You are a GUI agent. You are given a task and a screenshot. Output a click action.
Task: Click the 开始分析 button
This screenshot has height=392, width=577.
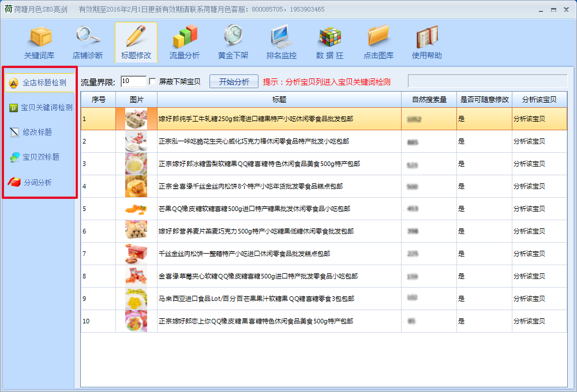[233, 81]
